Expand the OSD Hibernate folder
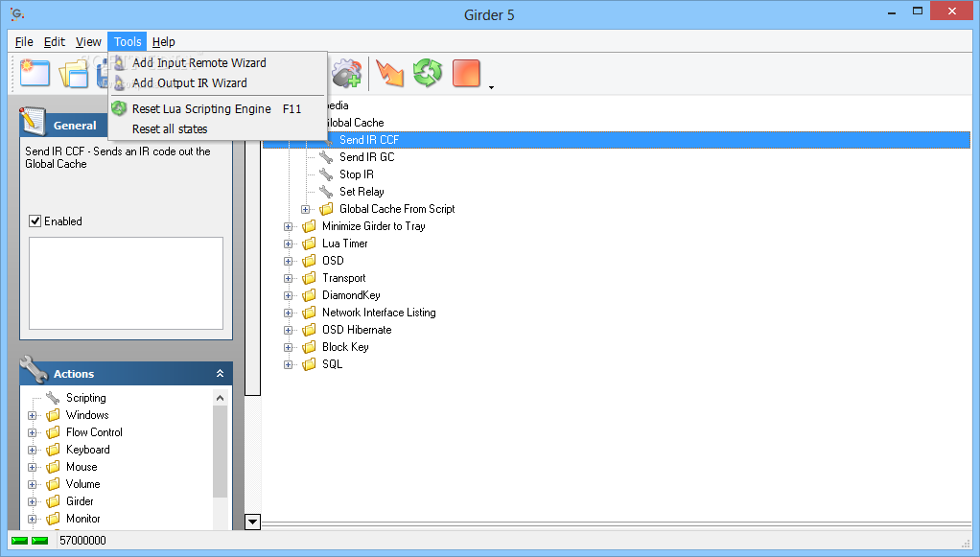 click(x=288, y=330)
